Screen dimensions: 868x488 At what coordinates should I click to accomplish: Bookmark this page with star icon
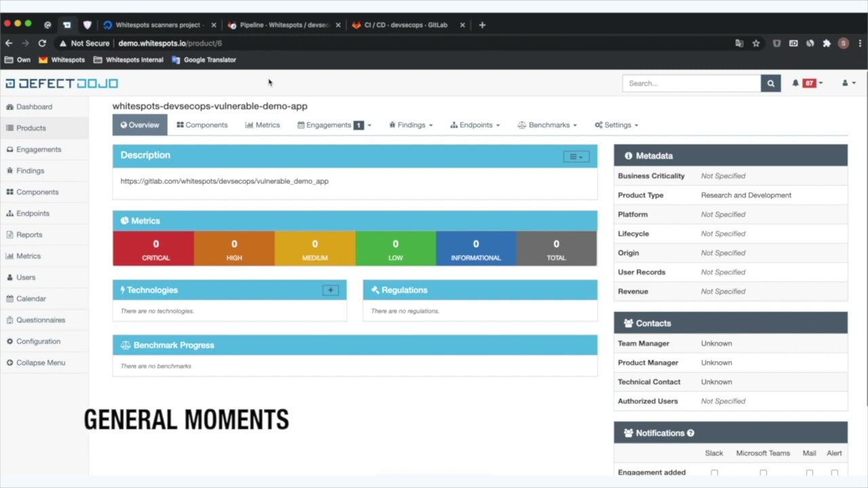756,43
